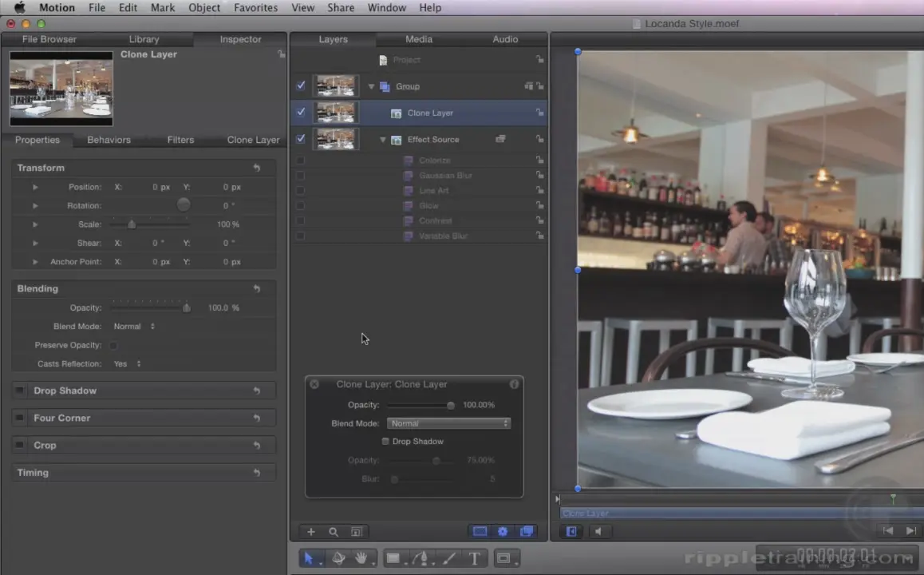The image size is (924, 575).
Task: Toggle visibility checkbox for Clone Layer
Action: (x=301, y=113)
